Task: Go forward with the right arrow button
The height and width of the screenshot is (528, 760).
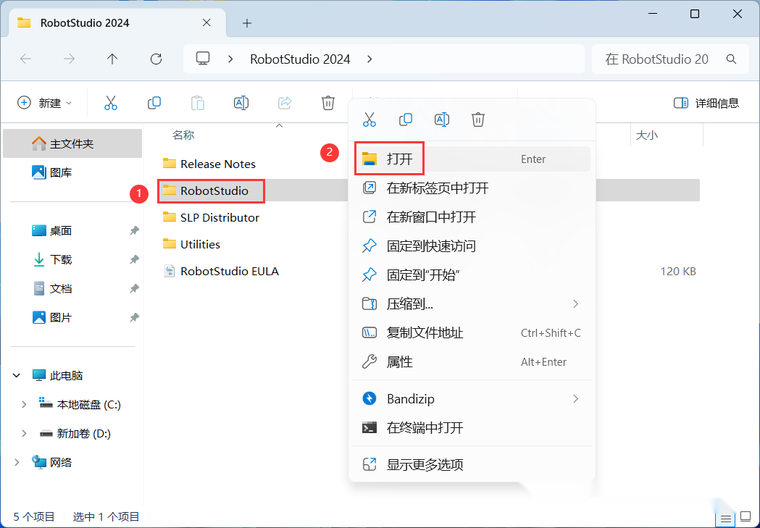Action: tap(69, 59)
